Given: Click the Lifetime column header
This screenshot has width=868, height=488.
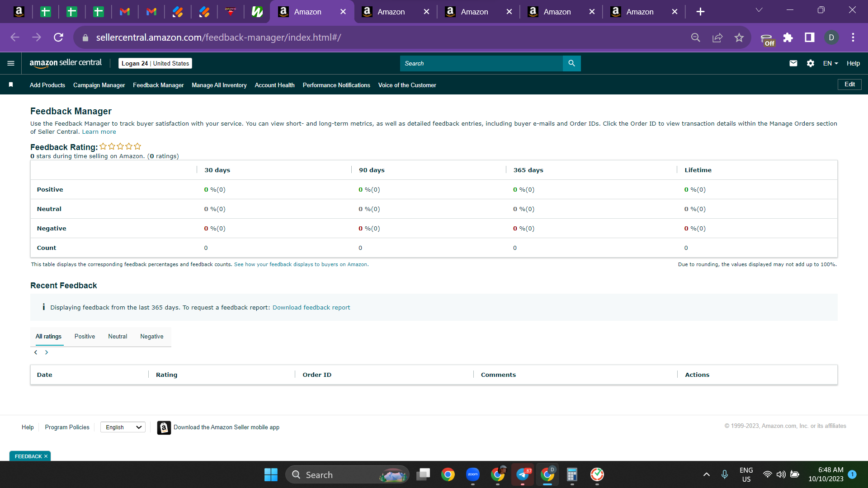Looking at the screenshot, I should [x=698, y=170].
